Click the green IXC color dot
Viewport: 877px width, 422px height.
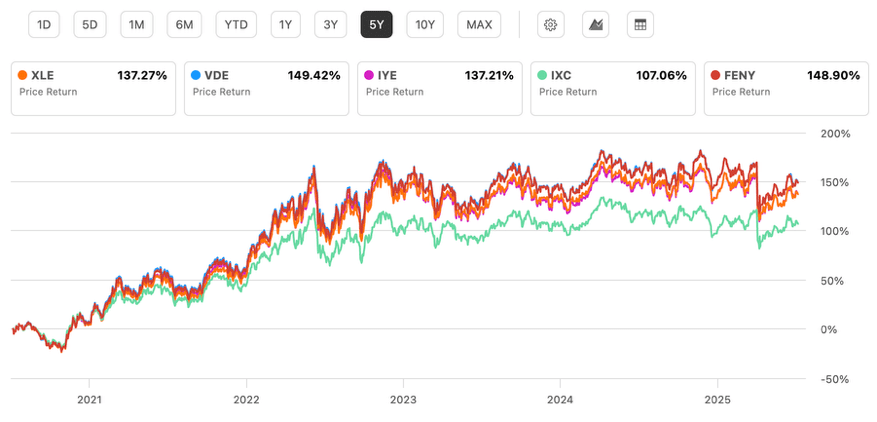click(543, 76)
